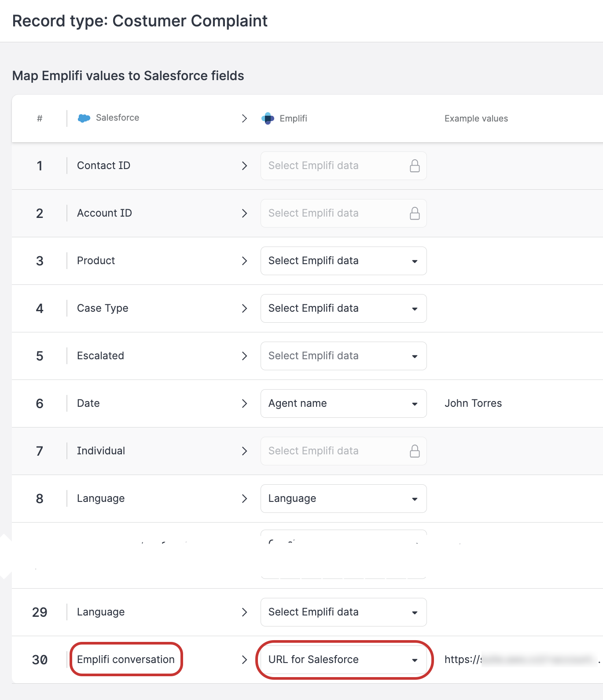Click the example URL value in row 30
The width and height of the screenshot is (603, 700).
[519, 659]
